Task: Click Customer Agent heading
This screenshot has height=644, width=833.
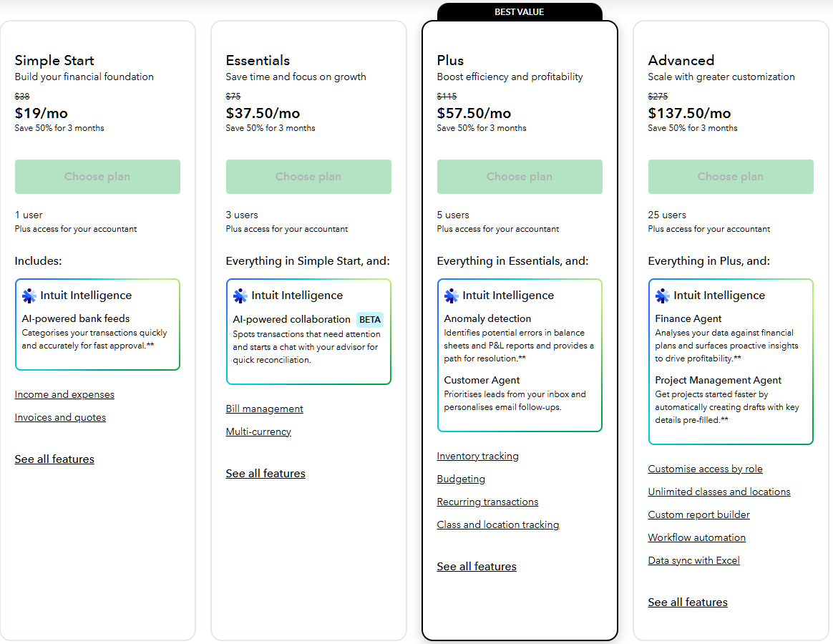Action: tap(482, 380)
